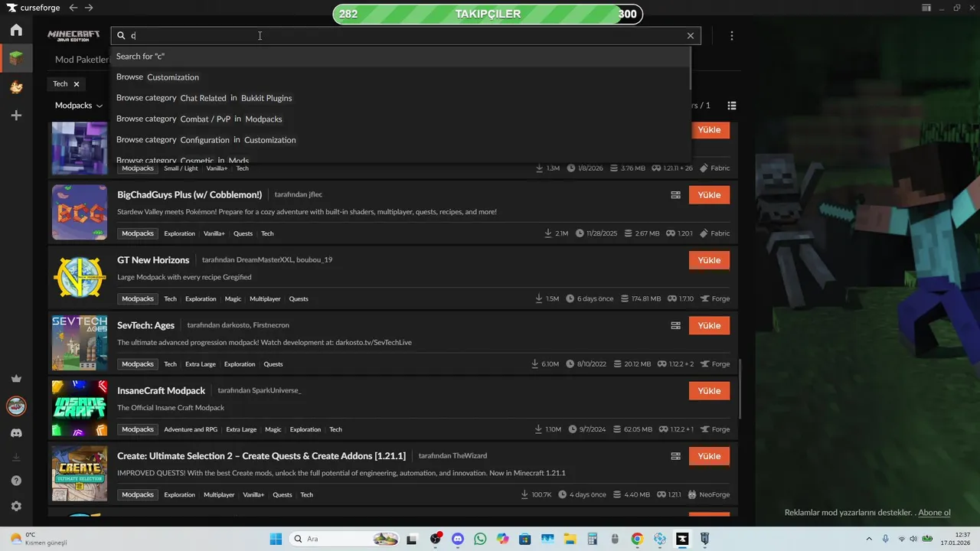
Task: Choose 'Configuration in Customization' suggestion
Action: click(x=400, y=140)
